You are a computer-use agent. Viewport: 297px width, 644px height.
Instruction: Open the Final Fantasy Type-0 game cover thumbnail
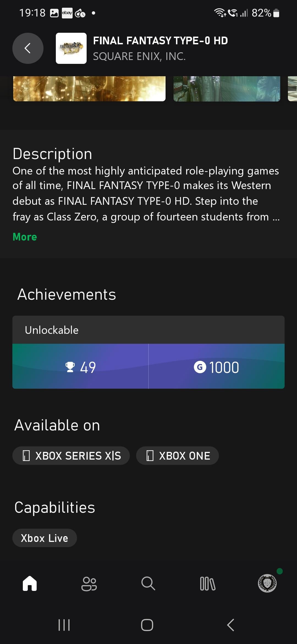(x=71, y=48)
